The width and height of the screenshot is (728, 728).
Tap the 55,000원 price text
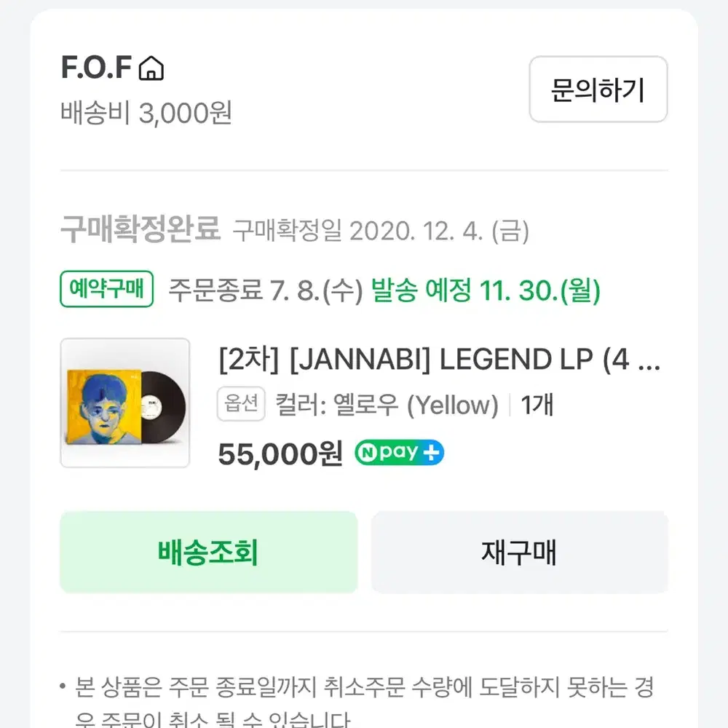click(280, 454)
